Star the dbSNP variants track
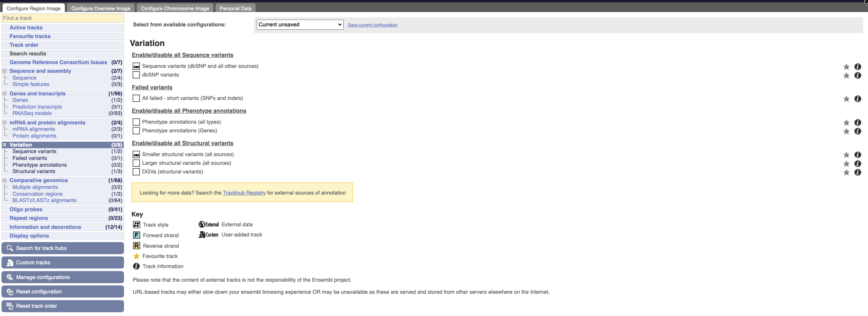 coord(846,75)
